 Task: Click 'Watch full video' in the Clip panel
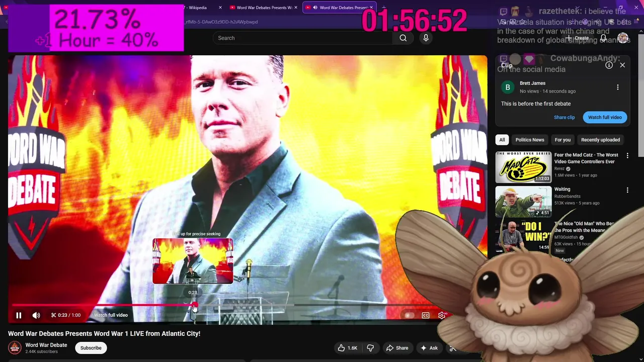[x=605, y=117]
